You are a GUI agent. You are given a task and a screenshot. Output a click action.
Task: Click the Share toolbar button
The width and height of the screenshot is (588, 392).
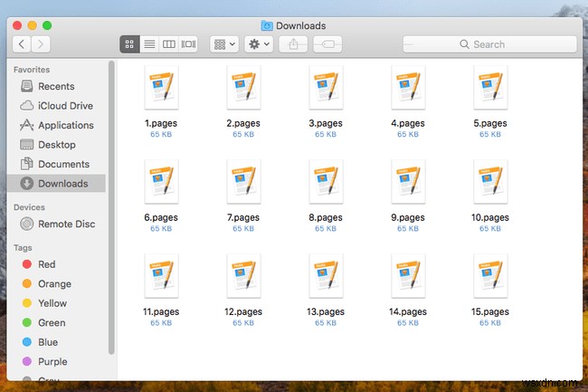pyautogui.click(x=293, y=43)
